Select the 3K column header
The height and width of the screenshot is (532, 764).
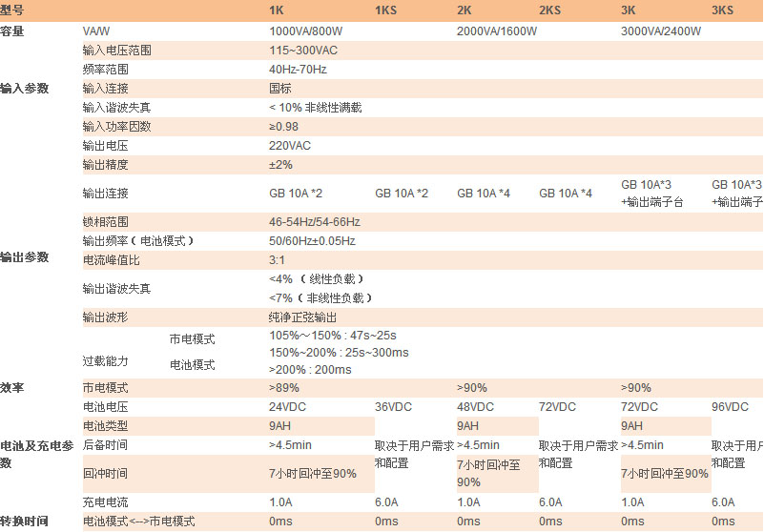tap(629, 10)
